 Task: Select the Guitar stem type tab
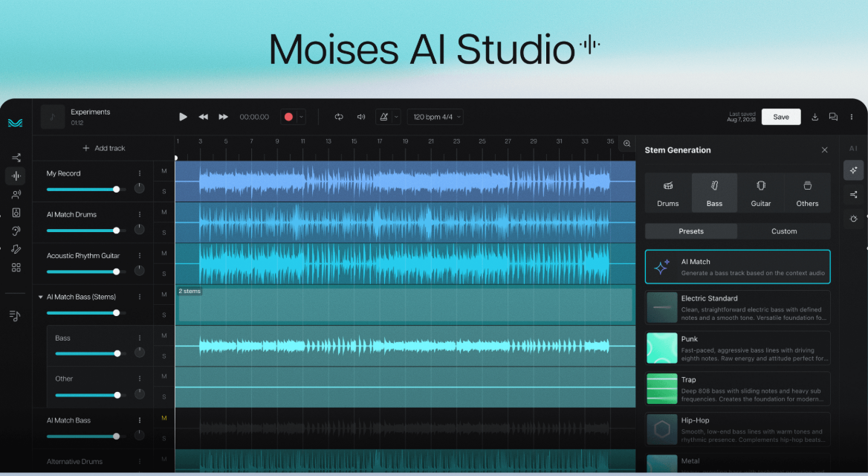coord(760,193)
